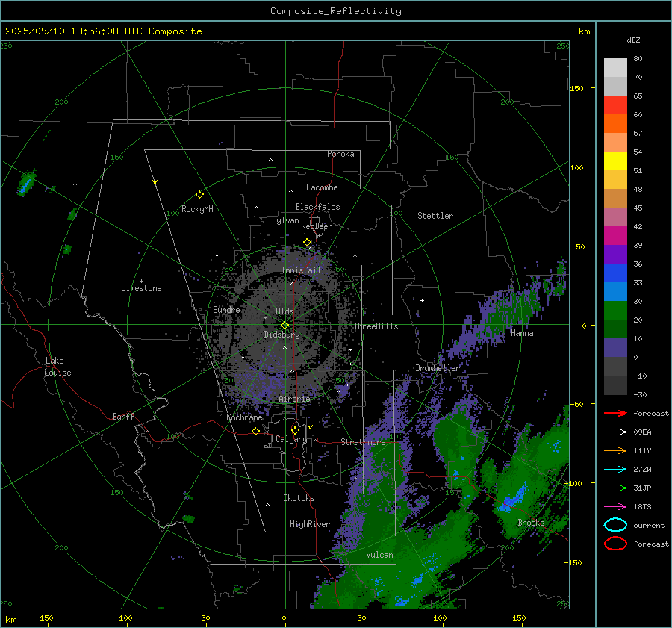Click the Strathmore town label

pyautogui.click(x=363, y=442)
